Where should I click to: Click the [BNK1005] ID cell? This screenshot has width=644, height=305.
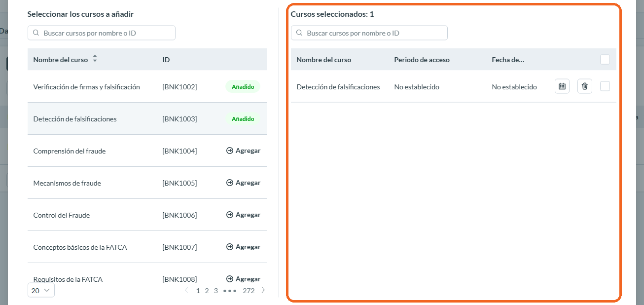coord(179,183)
